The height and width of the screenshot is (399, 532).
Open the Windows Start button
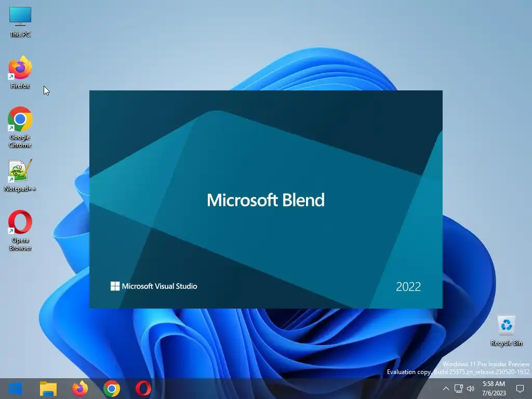pos(15,389)
